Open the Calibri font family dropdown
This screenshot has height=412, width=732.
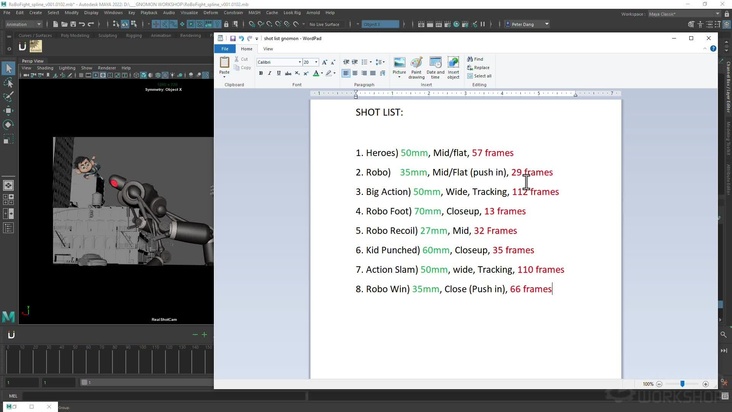[x=278, y=62]
